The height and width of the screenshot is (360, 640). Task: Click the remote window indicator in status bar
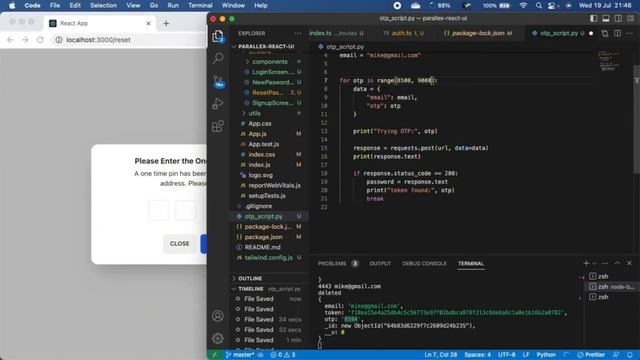214,355
